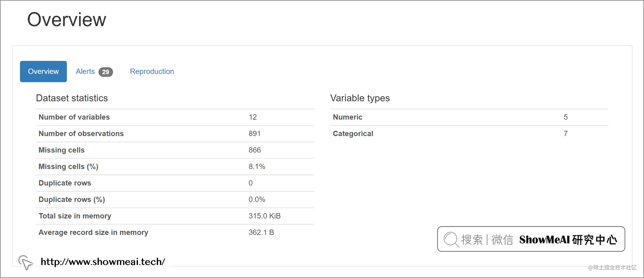
Task: Click the Alerts count badge showing 29
Action: (x=106, y=72)
